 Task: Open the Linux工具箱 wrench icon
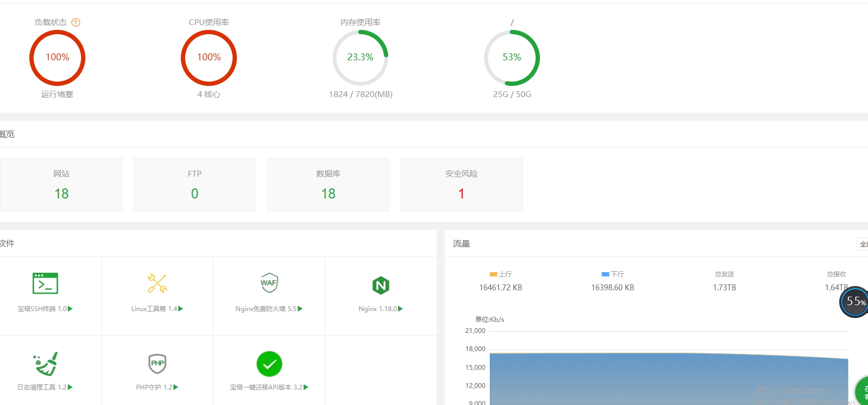point(157,283)
